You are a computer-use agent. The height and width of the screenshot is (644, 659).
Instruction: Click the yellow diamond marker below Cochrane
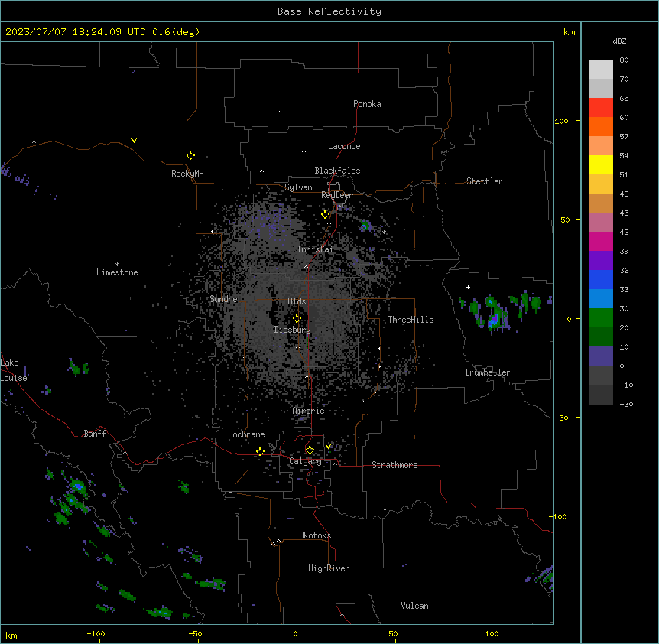[x=260, y=451]
